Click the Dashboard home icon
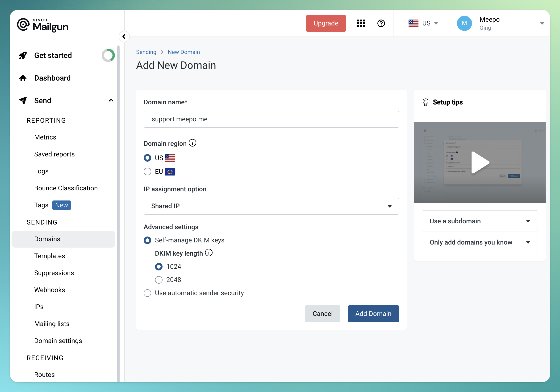Viewport: 560px width, 392px height. (23, 78)
